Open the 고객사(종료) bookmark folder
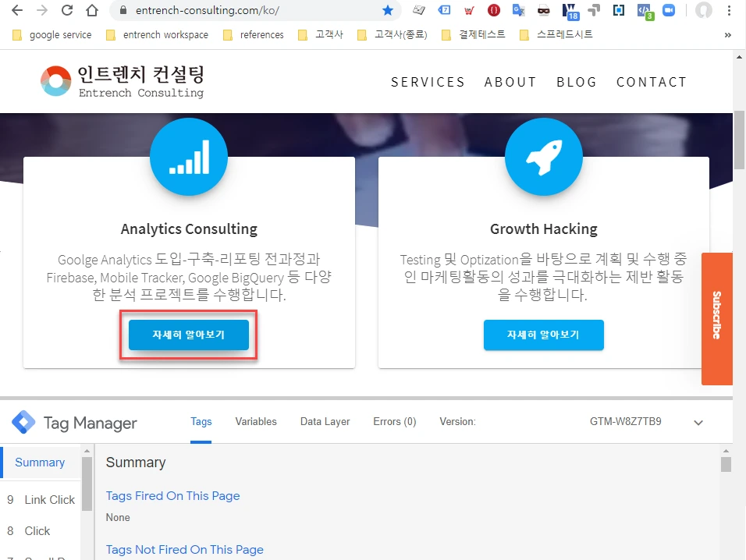Screen dimensions: 746x560 click(393, 34)
